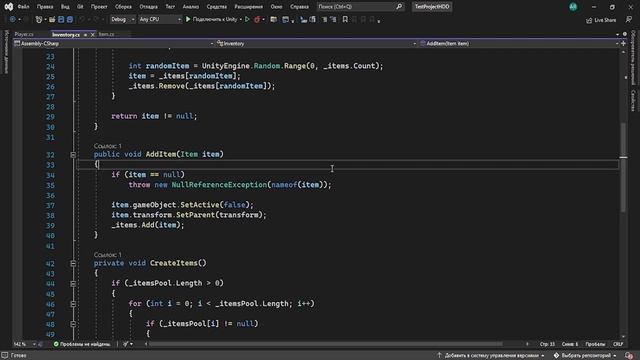Click the redo toolbar icon
The image size is (640, 360).
coord(96,19)
